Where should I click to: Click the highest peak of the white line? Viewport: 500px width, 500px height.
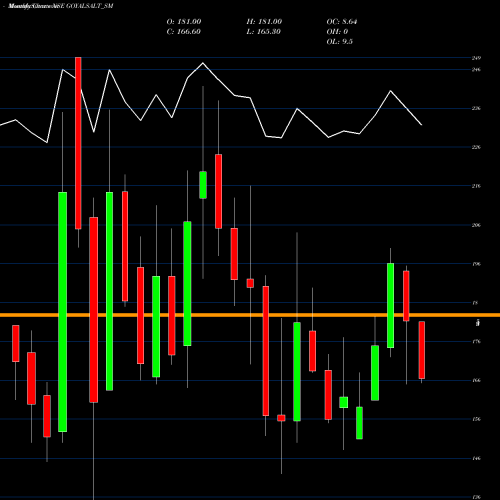pyautogui.click(x=203, y=63)
